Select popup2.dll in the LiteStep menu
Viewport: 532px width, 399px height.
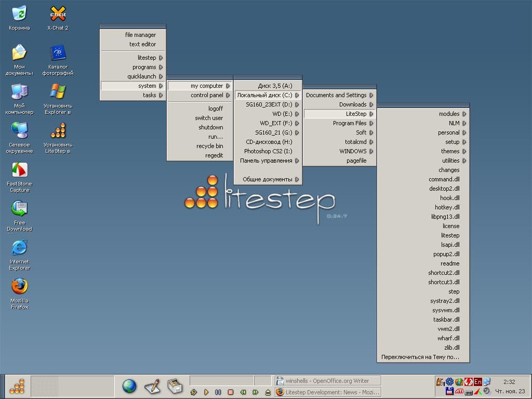click(x=423, y=254)
